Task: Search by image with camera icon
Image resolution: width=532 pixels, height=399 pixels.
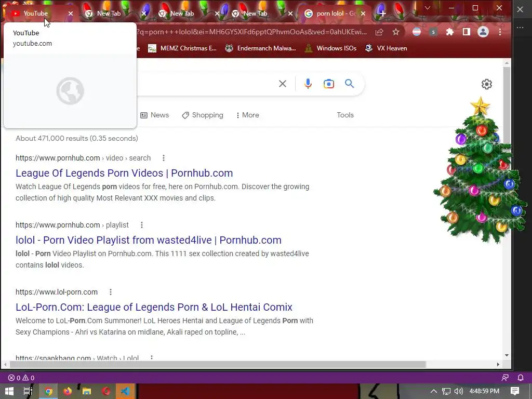Action: click(329, 84)
